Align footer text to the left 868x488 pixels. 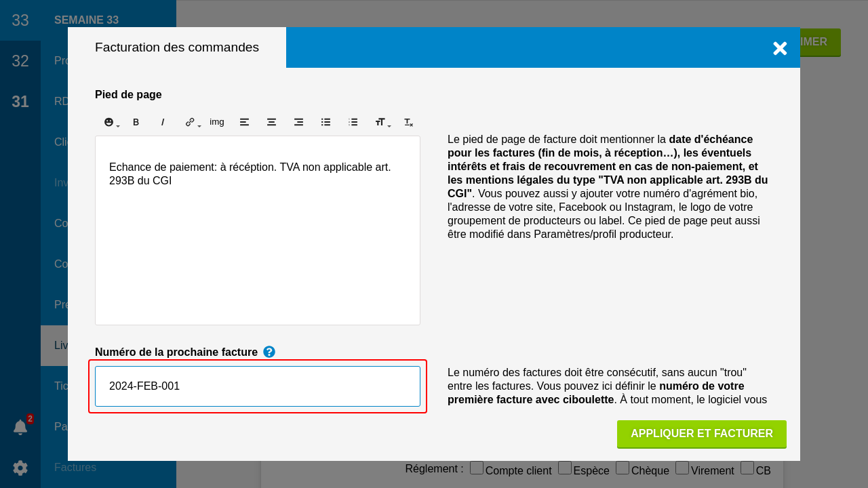coord(244,122)
